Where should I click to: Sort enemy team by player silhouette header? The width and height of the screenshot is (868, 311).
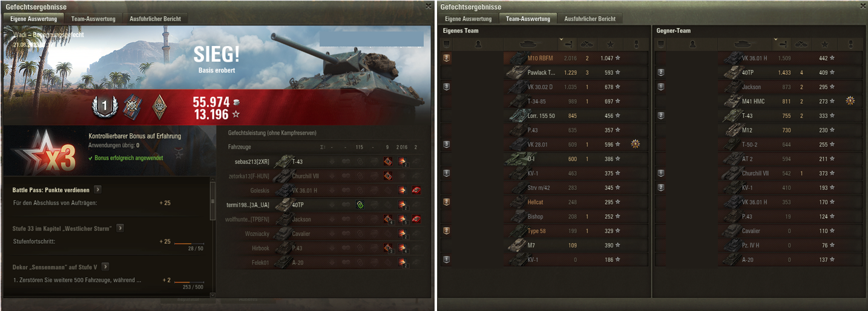(x=691, y=44)
